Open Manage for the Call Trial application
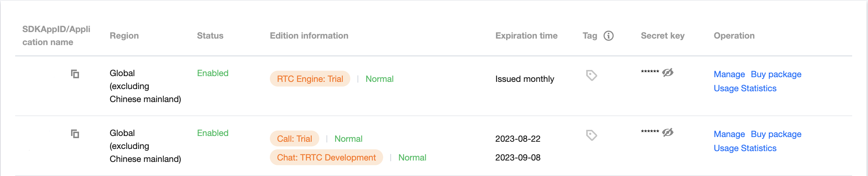 (x=729, y=134)
